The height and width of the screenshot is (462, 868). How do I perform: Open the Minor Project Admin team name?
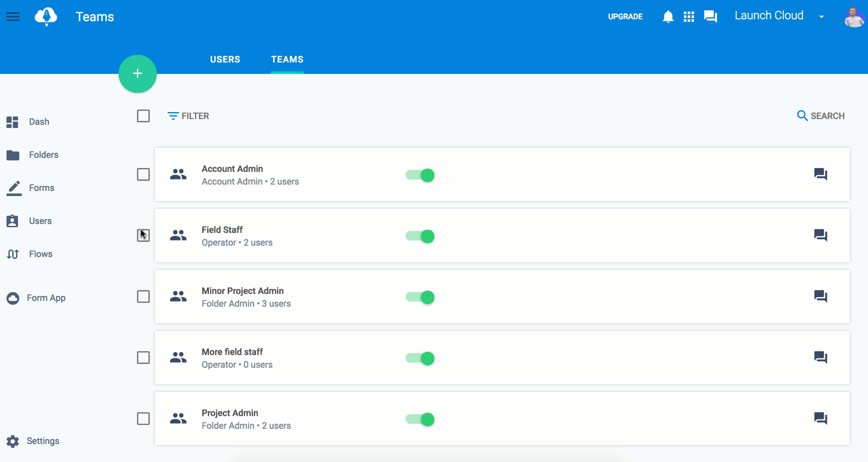(243, 291)
